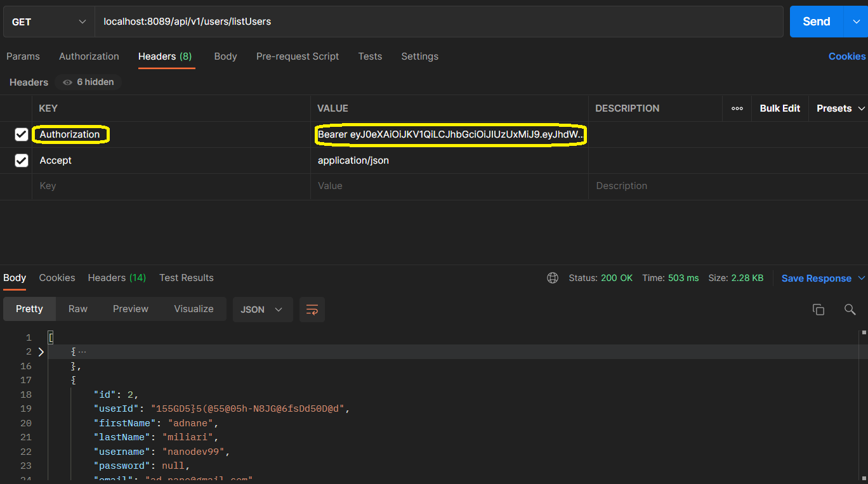This screenshot has height=484, width=868.
Task: Open the Presets dropdown menu
Action: click(838, 108)
